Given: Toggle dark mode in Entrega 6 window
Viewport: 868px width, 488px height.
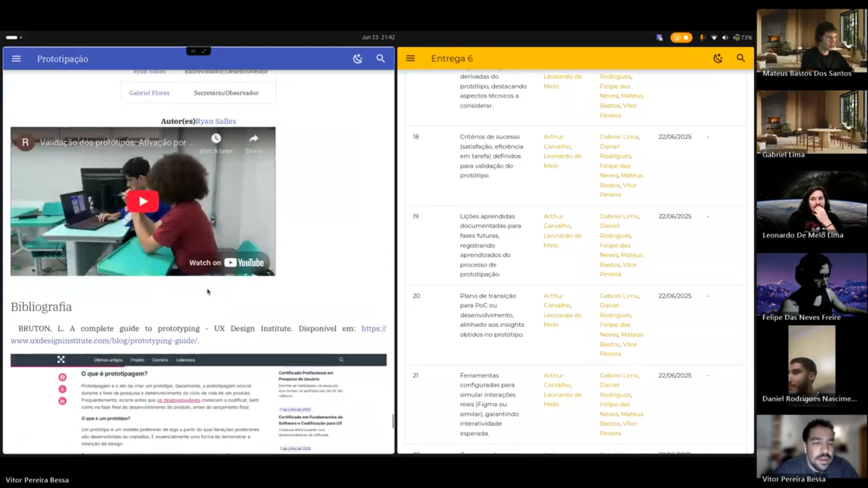Looking at the screenshot, I should coord(718,58).
